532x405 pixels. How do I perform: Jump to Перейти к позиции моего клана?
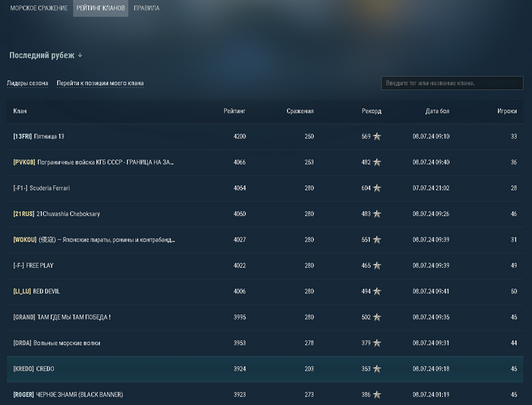click(100, 84)
